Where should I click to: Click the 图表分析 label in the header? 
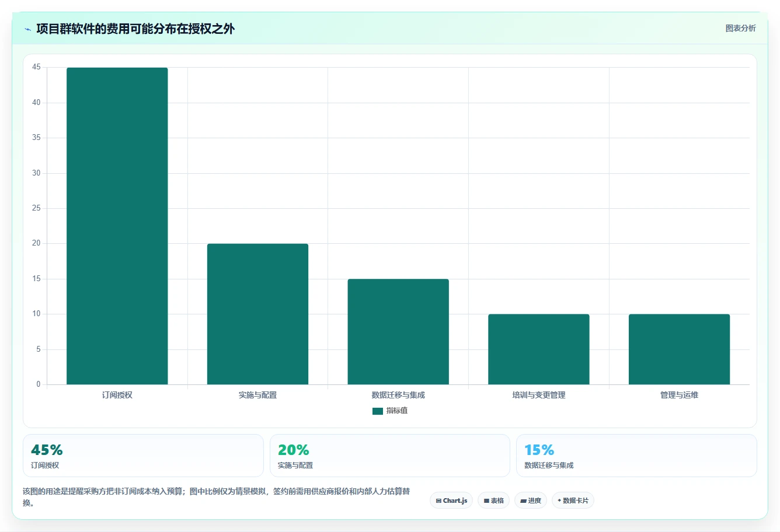pyautogui.click(x=740, y=28)
